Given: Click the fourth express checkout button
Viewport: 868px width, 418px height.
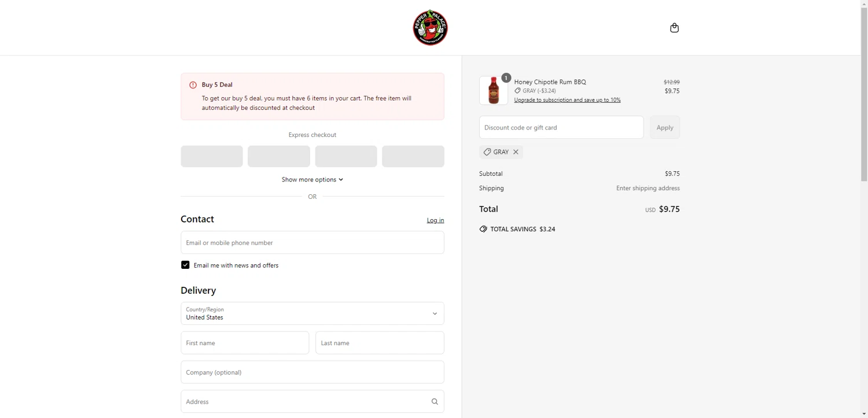Looking at the screenshot, I should coord(413,156).
